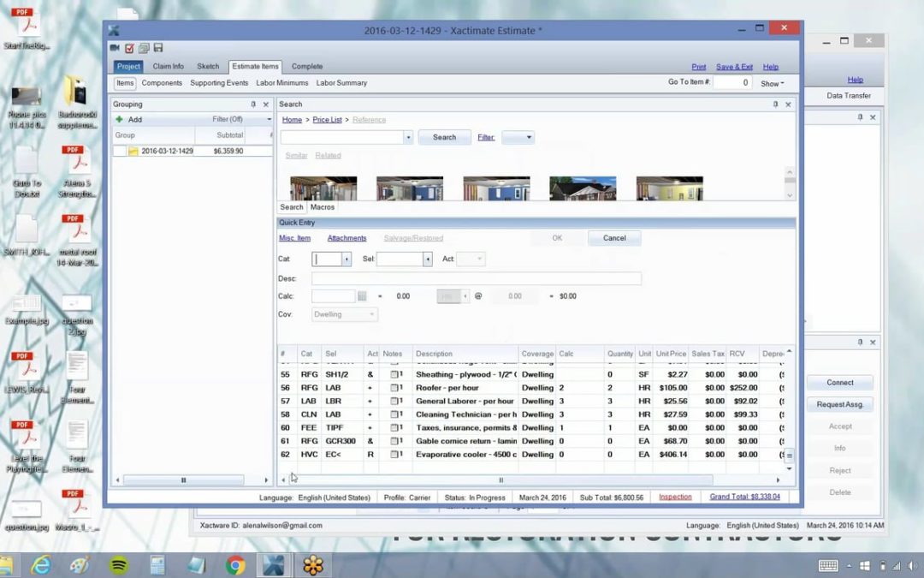Click the Xactimate icon in the taskbar
This screenshot has height=578, width=924.
[274, 566]
